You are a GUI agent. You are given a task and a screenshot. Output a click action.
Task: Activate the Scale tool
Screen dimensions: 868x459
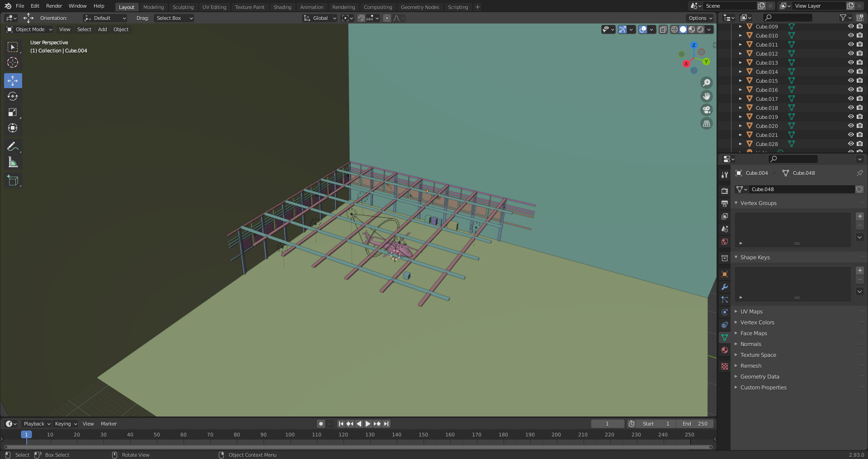click(x=13, y=112)
